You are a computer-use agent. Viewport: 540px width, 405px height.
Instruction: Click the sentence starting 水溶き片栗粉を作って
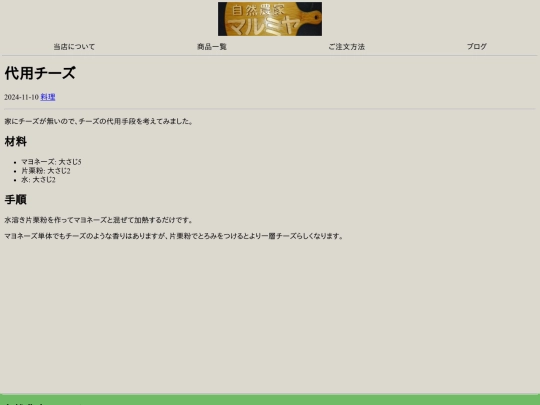click(x=99, y=220)
